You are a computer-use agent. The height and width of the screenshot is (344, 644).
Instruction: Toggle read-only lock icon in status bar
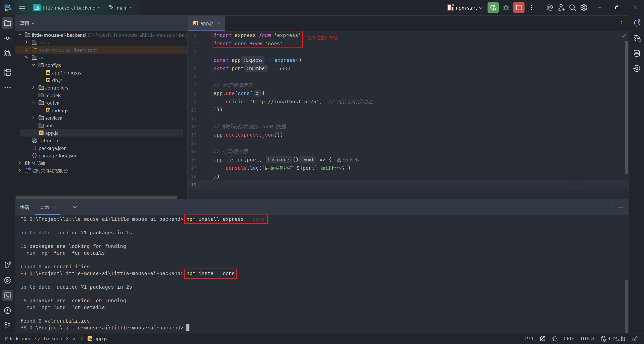point(635,339)
